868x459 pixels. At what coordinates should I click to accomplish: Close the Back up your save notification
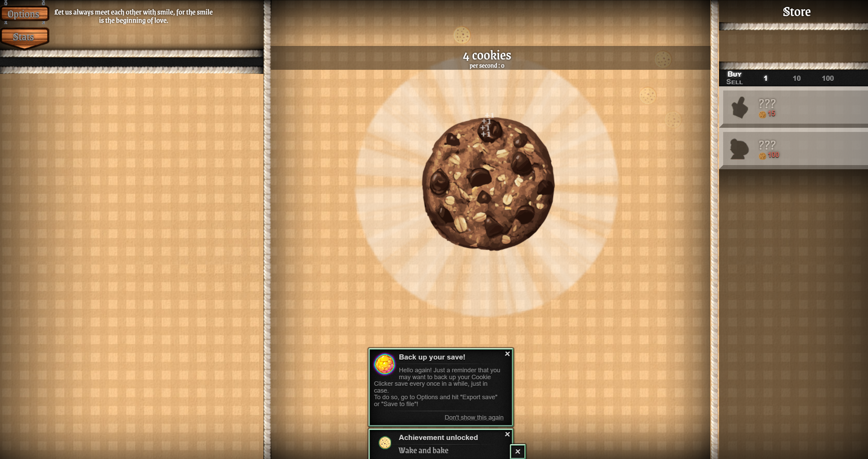point(507,354)
